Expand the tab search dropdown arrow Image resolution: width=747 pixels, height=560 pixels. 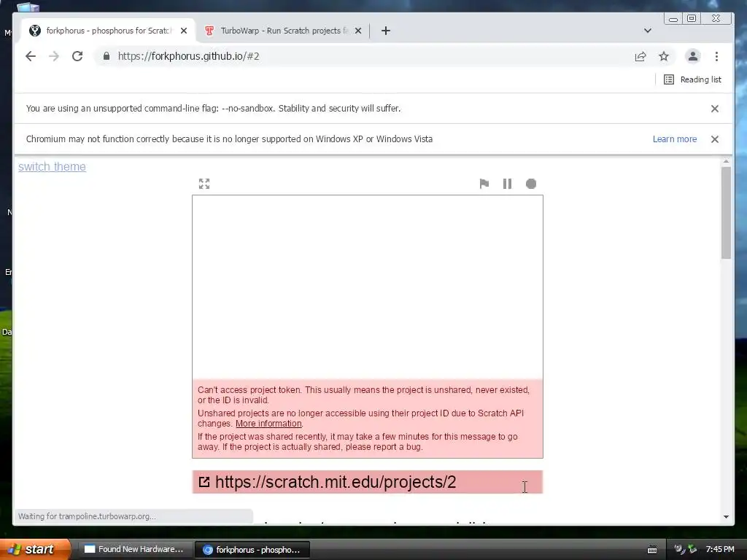(x=648, y=31)
